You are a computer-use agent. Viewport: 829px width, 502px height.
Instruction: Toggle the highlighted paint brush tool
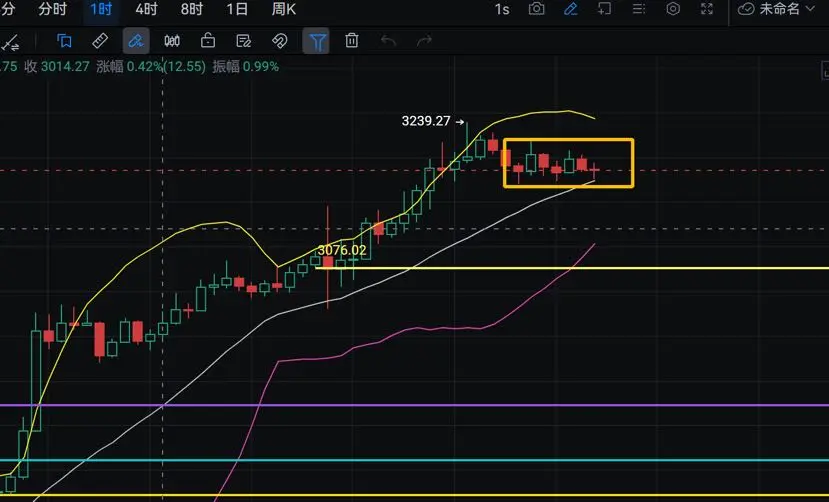click(x=136, y=41)
